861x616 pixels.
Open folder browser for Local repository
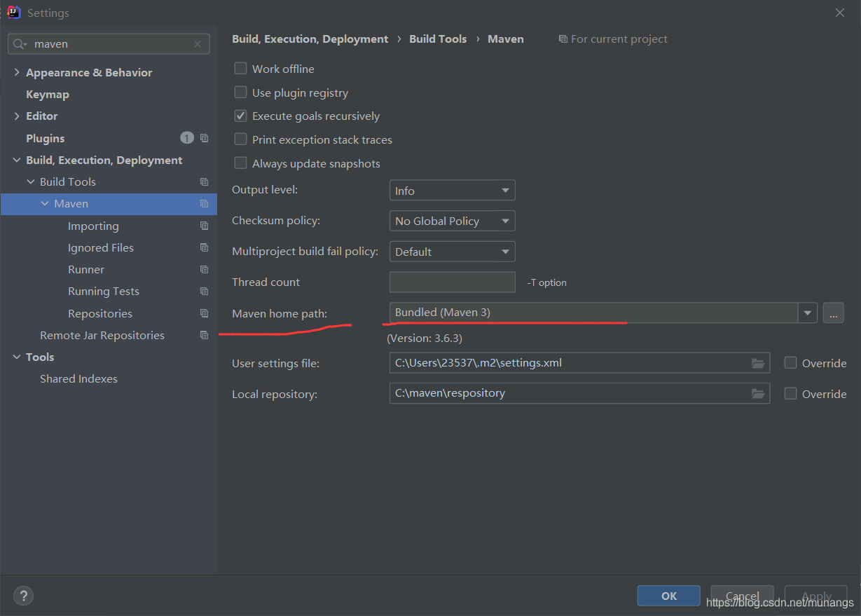[758, 393]
